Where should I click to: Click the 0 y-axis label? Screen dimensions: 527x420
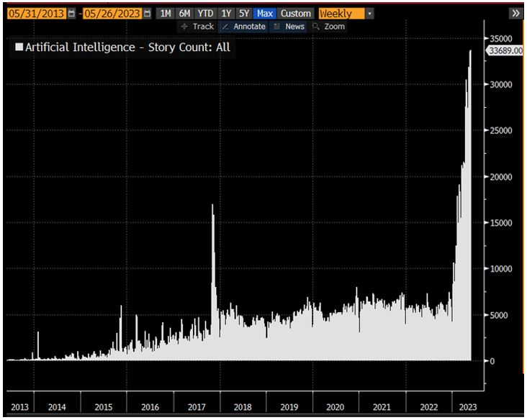click(492, 361)
